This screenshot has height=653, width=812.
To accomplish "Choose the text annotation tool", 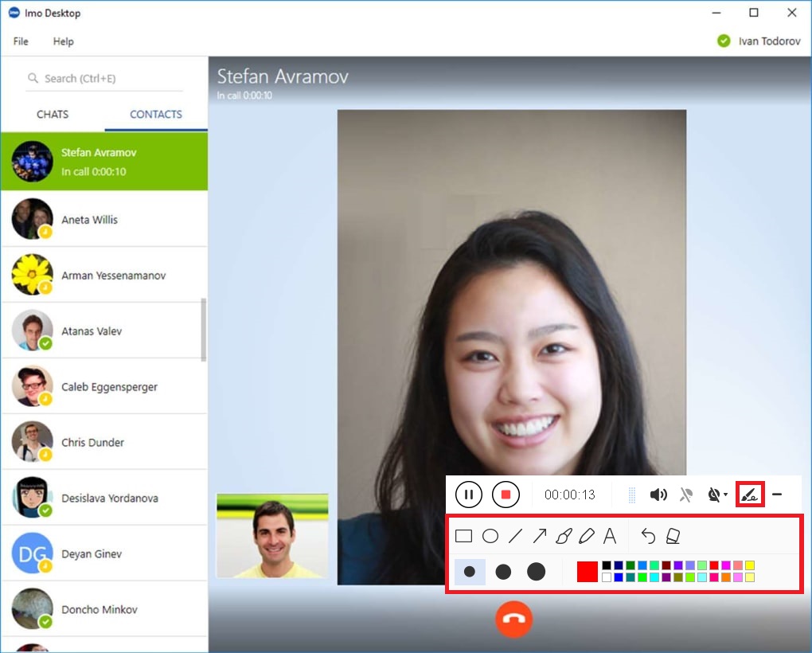I will click(610, 535).
